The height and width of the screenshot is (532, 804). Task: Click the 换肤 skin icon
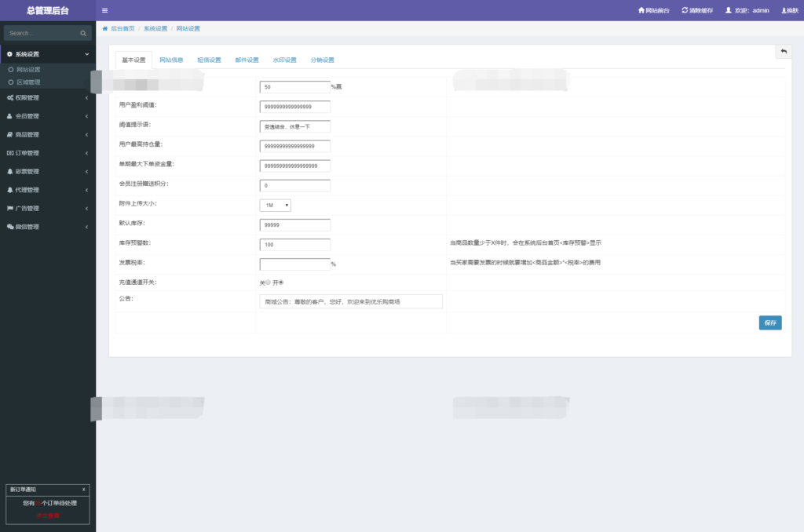[784, 10]
